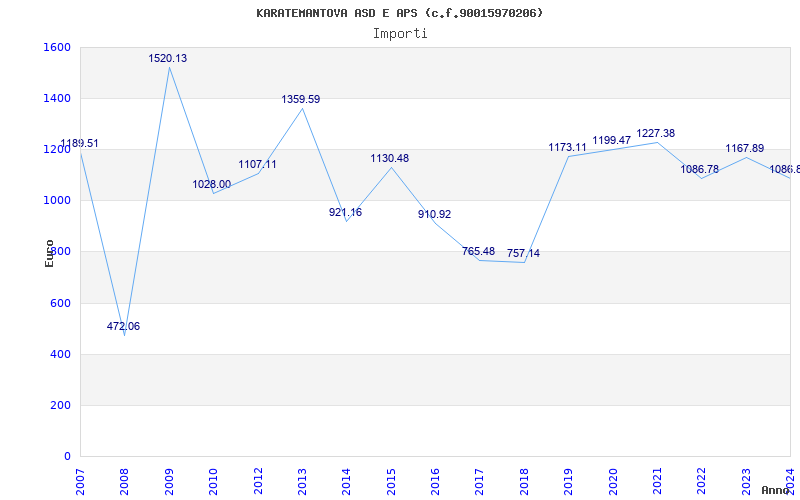This screenshot has width=800, height=500.
Task: Click the 2007 x-axis year label
Action: point(80,482)
